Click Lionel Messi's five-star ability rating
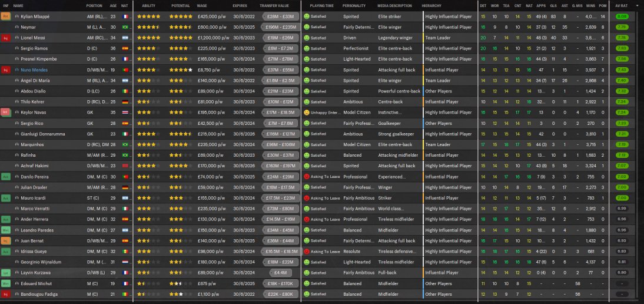 tap(149, 38)
